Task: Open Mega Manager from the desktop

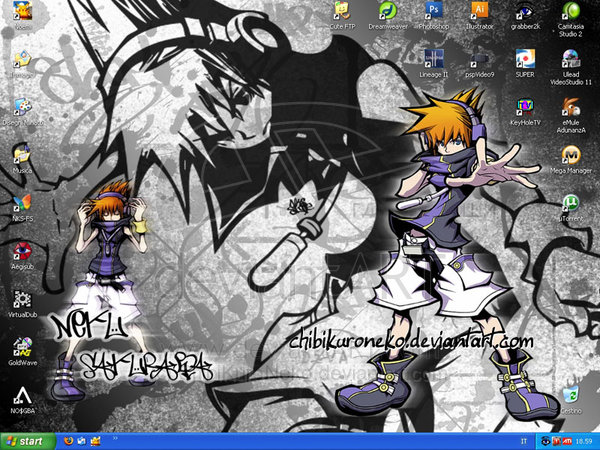Action: click(570, 154)
